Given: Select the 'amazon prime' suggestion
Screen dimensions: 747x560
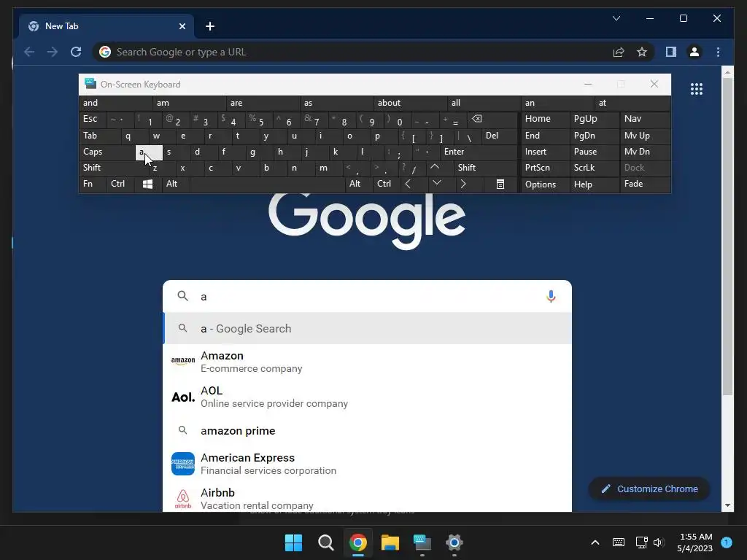Looking at the screenshot, I should click(x=368, y=430).
